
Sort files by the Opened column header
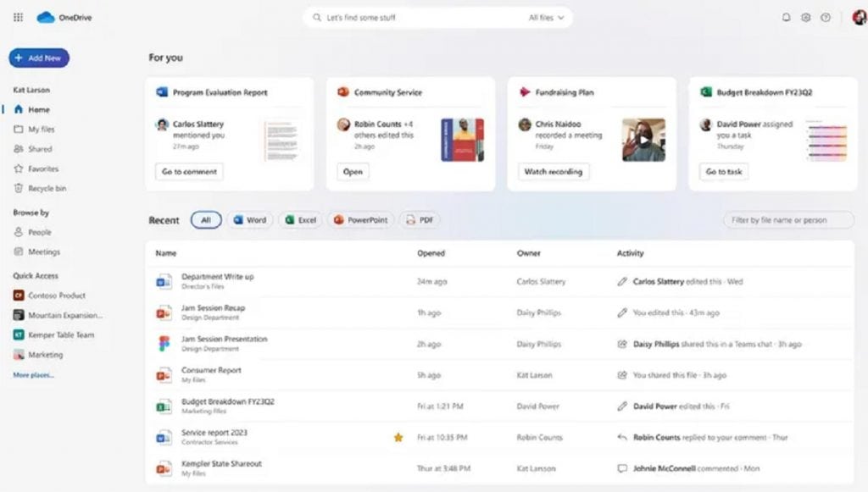pos(431,253)
